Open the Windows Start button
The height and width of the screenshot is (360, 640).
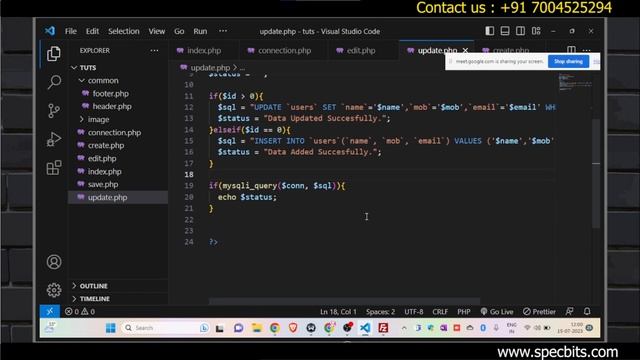(x=111, y=328)
